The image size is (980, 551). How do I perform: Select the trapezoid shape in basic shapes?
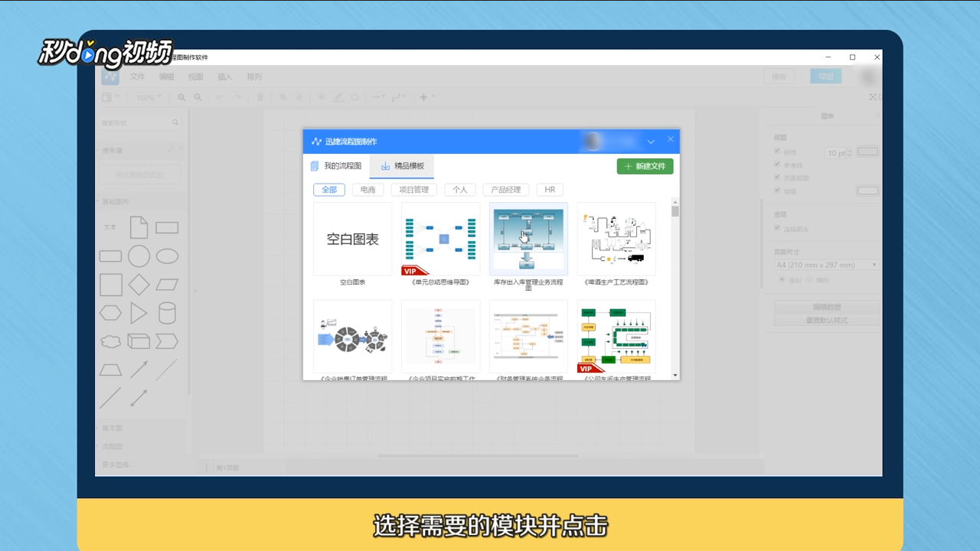(111, 370)
